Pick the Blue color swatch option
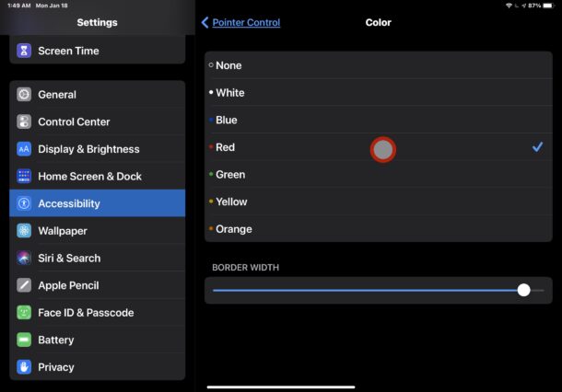562x392 pixels. (x=379, y=120)
